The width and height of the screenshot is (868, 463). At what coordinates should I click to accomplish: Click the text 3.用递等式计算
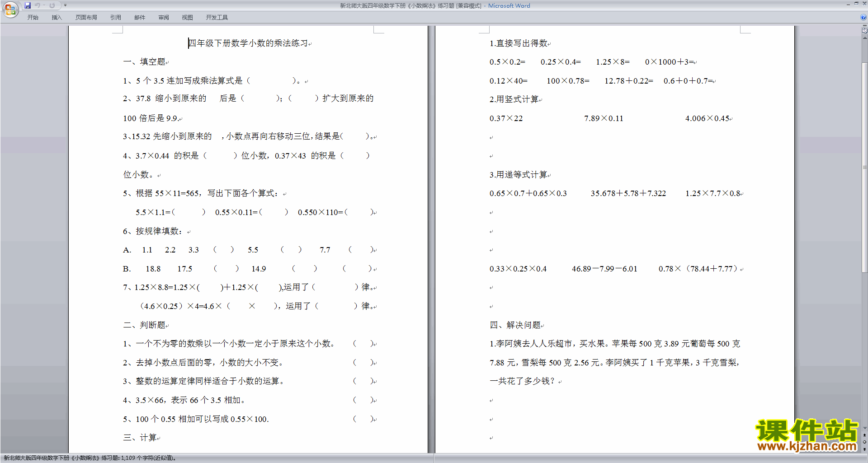(519, 175)
